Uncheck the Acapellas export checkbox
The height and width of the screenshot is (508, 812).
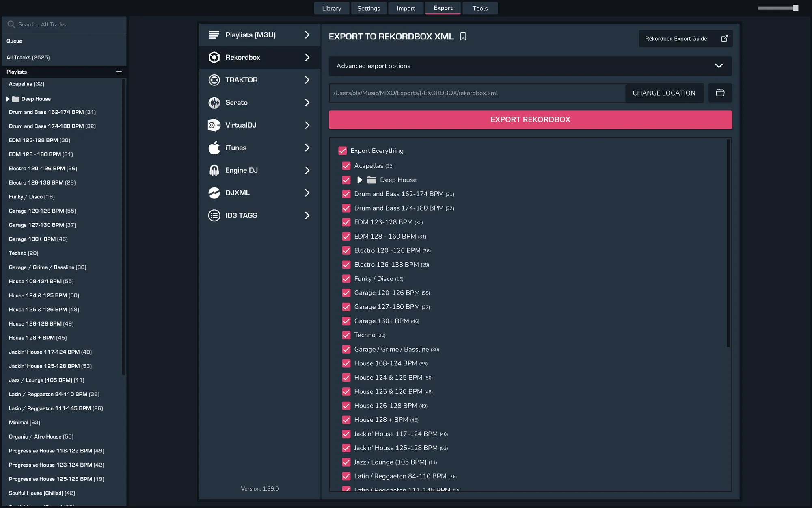[346, 166]
